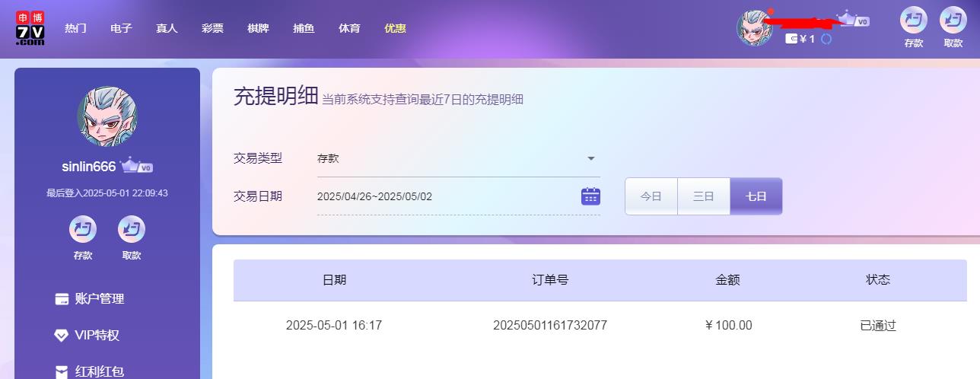Open the 彩票 lottery menu
Screen dimensions: 980x379
[212, 28]
